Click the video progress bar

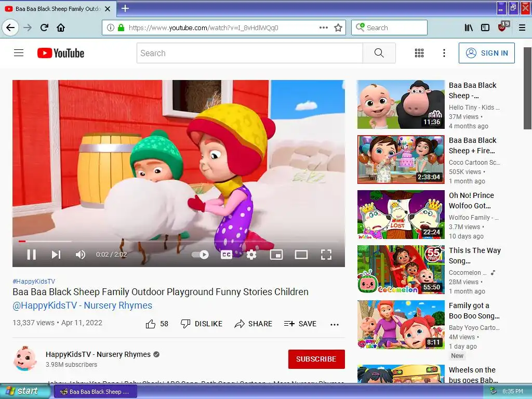click(x=179, y=241)
